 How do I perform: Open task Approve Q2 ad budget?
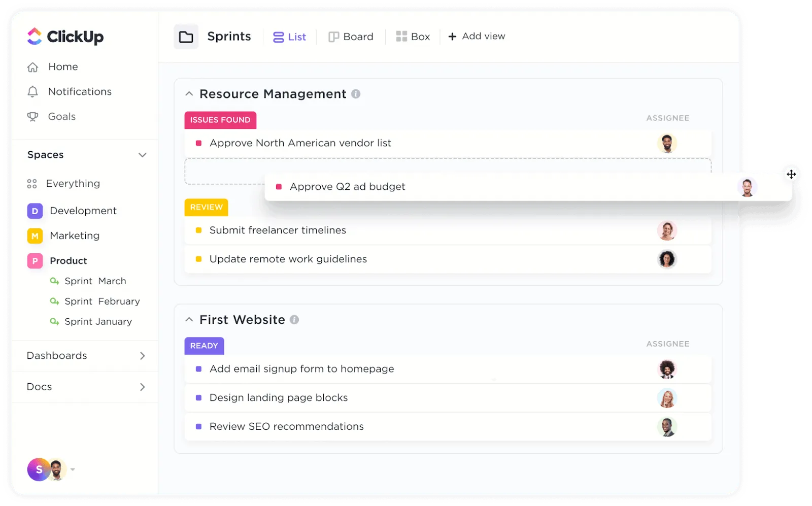click(348, 187)
